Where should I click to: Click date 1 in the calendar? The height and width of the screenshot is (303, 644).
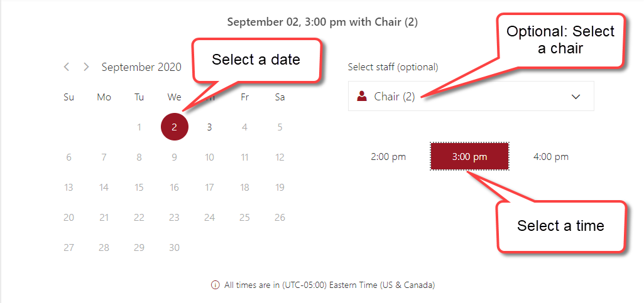tap(139, 127)
